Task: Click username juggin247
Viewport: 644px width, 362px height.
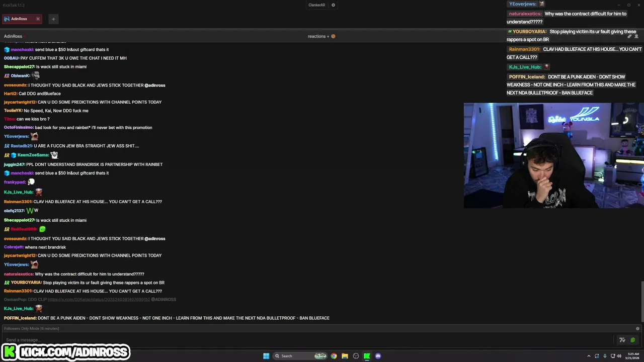Action: tap(15, 164)
